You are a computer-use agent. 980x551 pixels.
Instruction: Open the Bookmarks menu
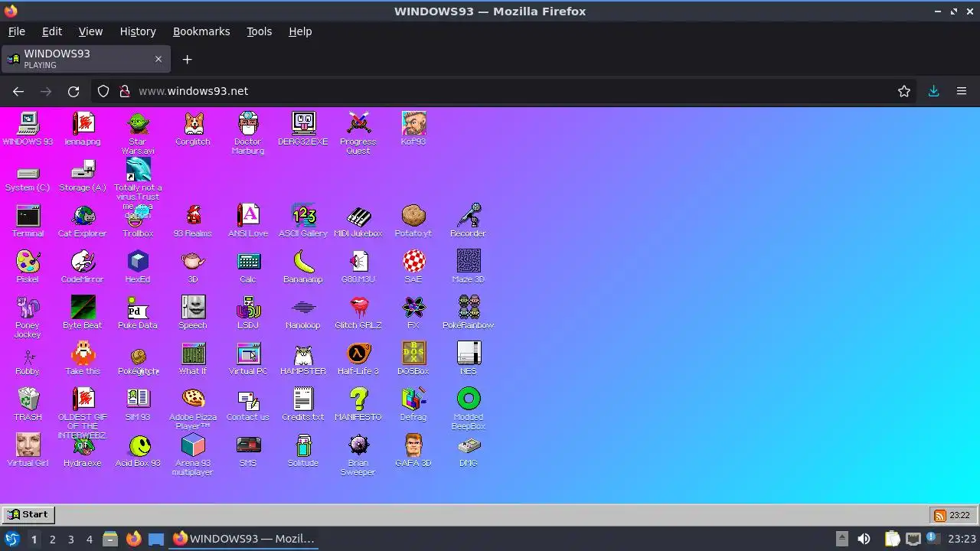(201, 31)
